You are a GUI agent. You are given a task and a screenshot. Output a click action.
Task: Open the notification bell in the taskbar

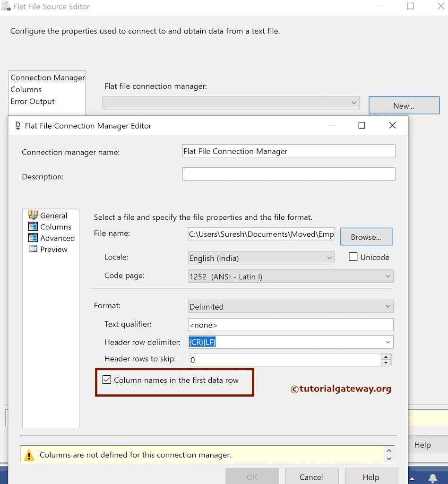[432, 478]
